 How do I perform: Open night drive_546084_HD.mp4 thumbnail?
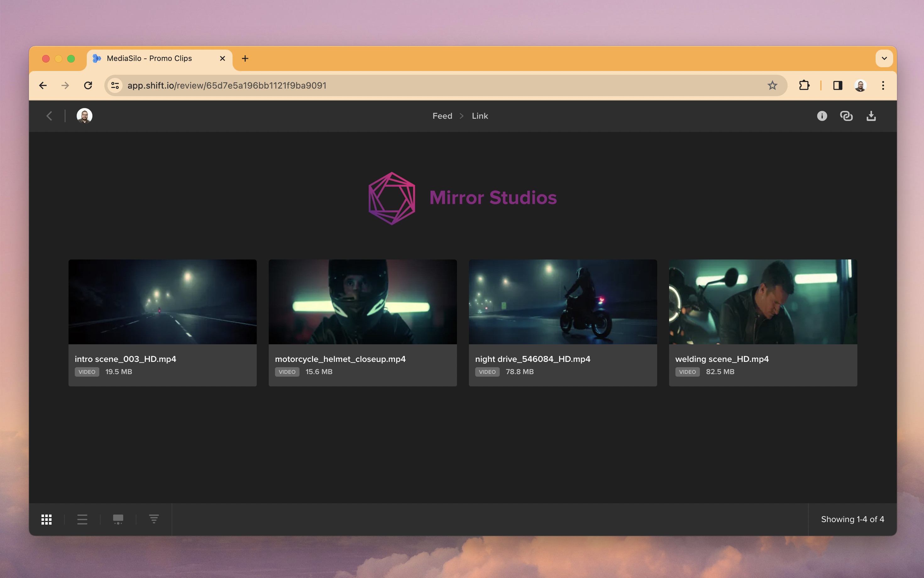pyautogui.click(x=563, y=302)
